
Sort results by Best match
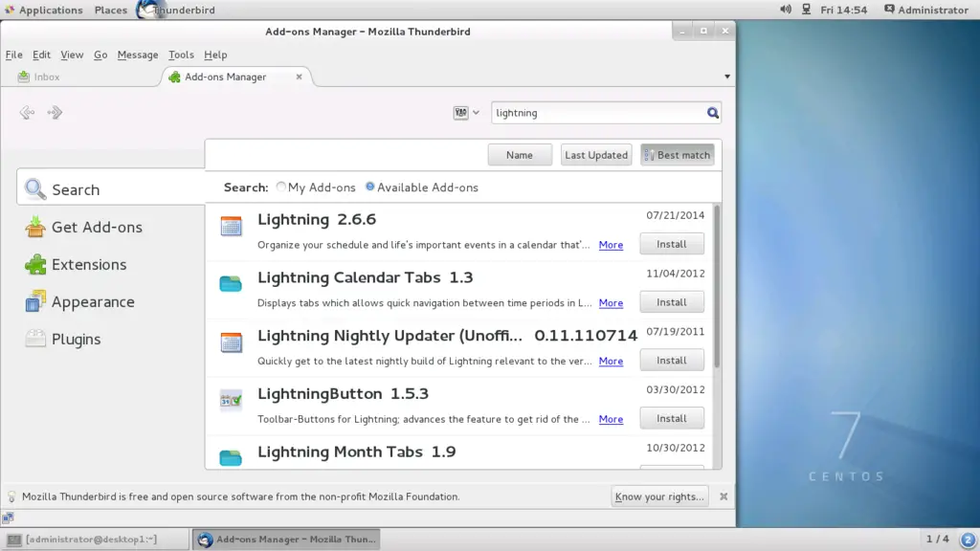677,155
